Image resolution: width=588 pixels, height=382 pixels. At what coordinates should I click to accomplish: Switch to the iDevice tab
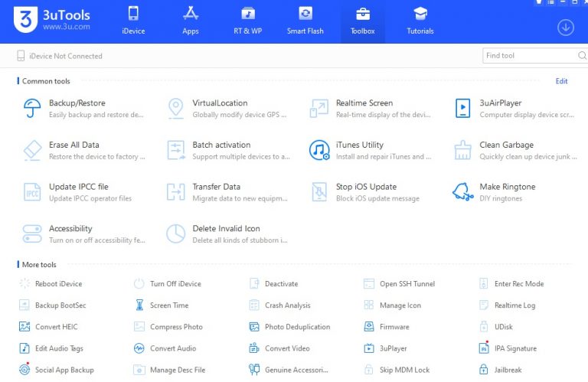(133, 21)
